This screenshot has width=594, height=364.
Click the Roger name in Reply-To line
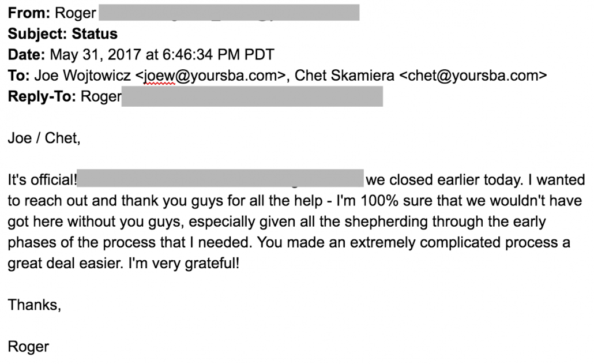[100, 96]
